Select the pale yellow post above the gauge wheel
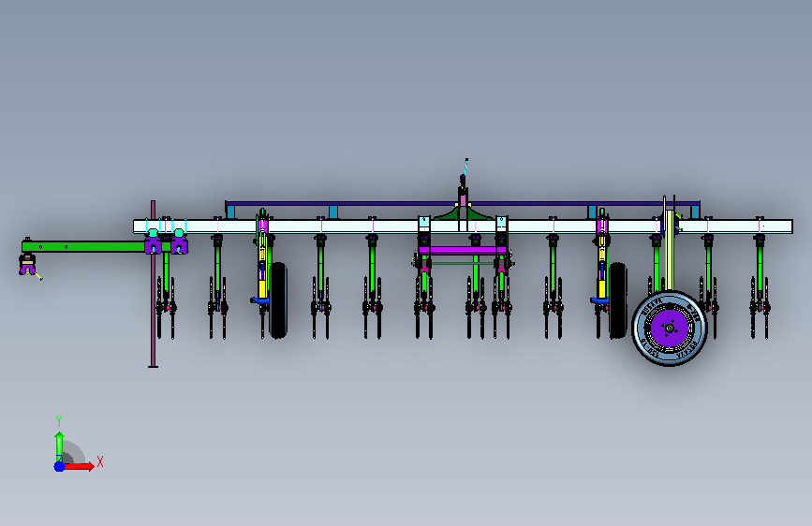Screen dimensions: 812x526 pyautogui.click(x=670, y=250)
